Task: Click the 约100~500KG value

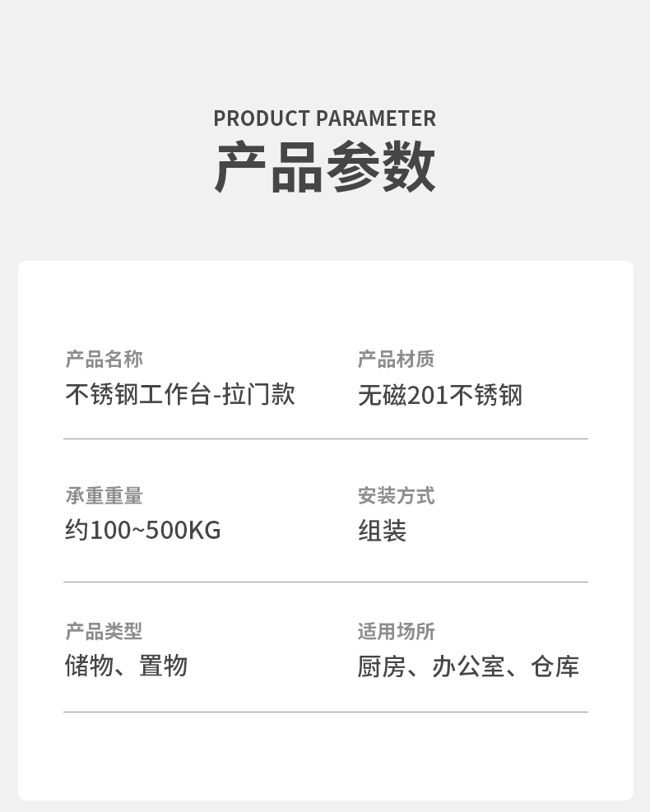Action: [143, 531]
